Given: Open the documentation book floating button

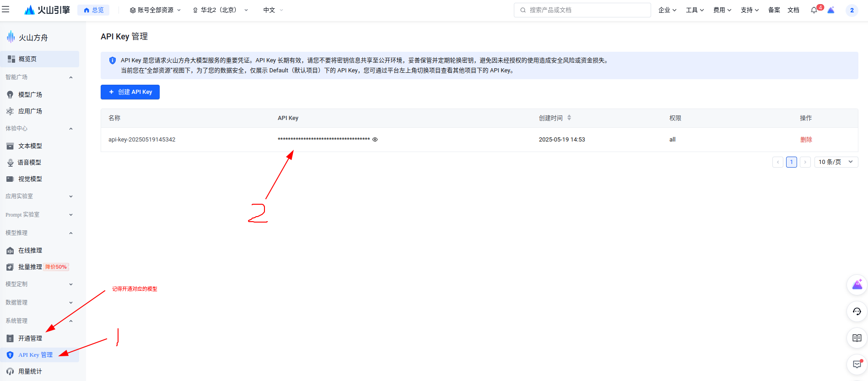Looking at the screenshot, I should click(857, 338).
